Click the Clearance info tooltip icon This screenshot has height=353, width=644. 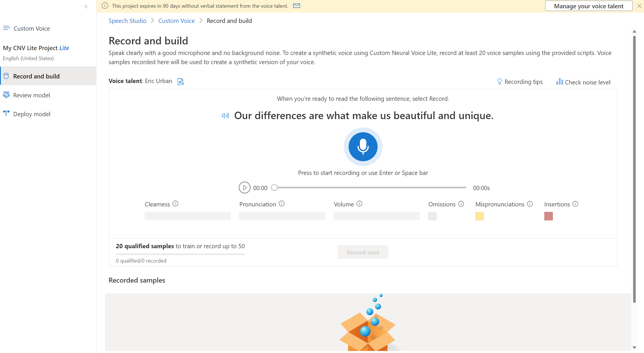(x=175, y=204)
